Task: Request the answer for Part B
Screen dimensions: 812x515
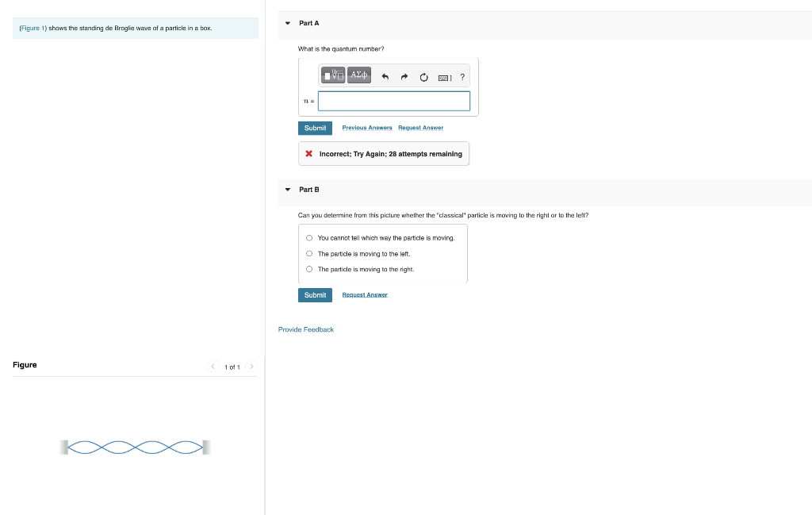Action: click(x=365, y=295)
